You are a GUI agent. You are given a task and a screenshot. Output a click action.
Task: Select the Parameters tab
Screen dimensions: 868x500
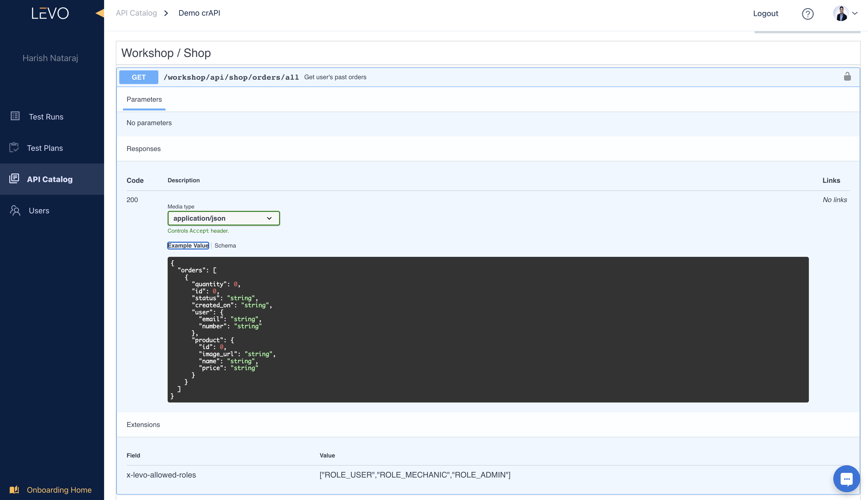pyautogui.click(x=144, y=100)
